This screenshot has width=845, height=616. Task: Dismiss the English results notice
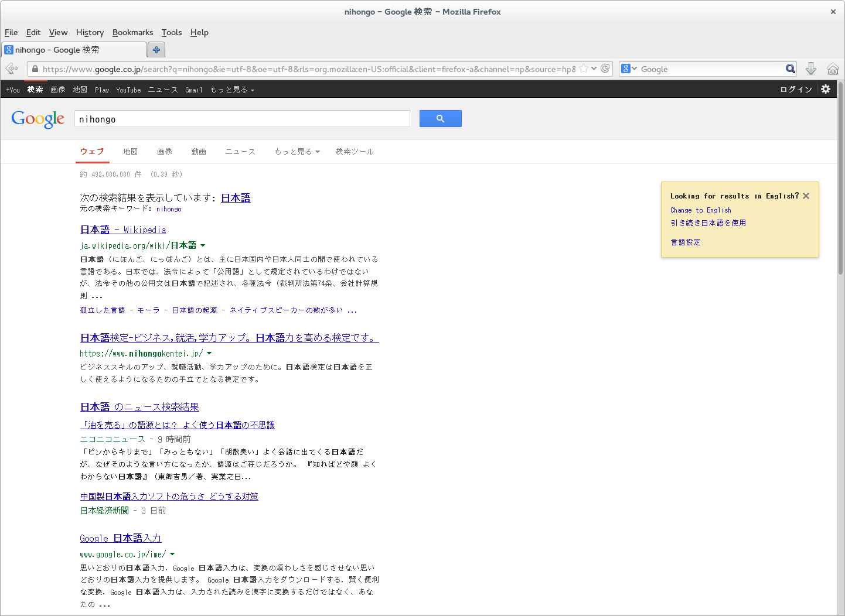806,196
